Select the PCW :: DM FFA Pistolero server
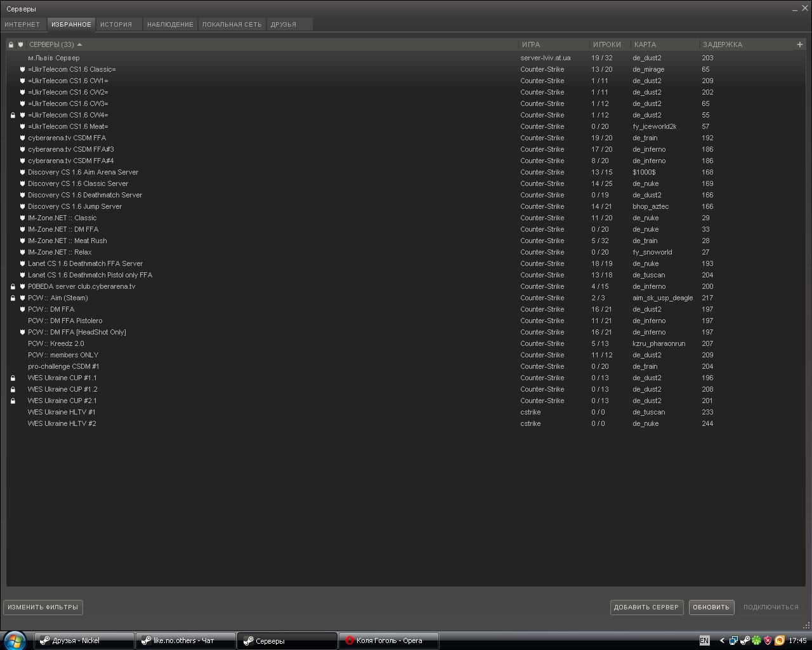This screenshot has width=812, height=650. 406,321
